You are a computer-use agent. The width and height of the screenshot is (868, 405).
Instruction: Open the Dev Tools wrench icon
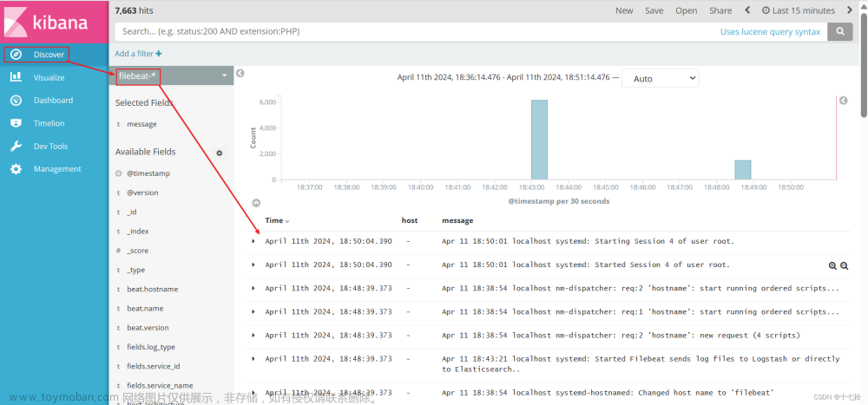pos(16,146)
